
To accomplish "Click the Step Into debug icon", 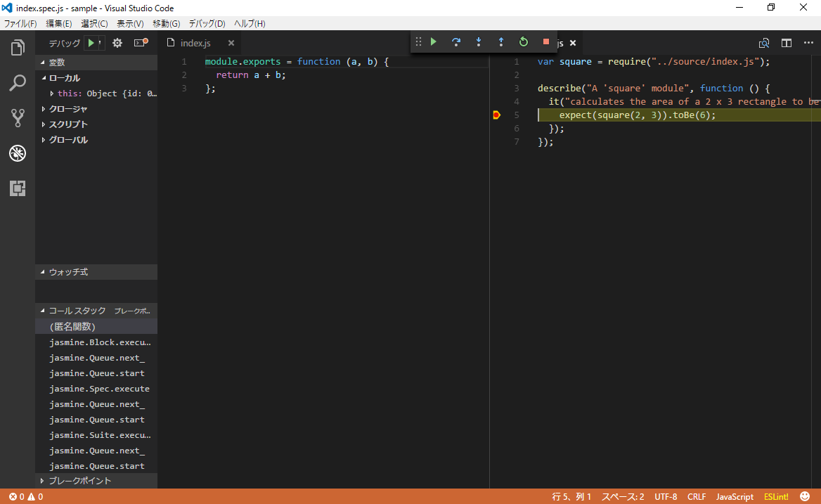I will [x=478, y=41].
